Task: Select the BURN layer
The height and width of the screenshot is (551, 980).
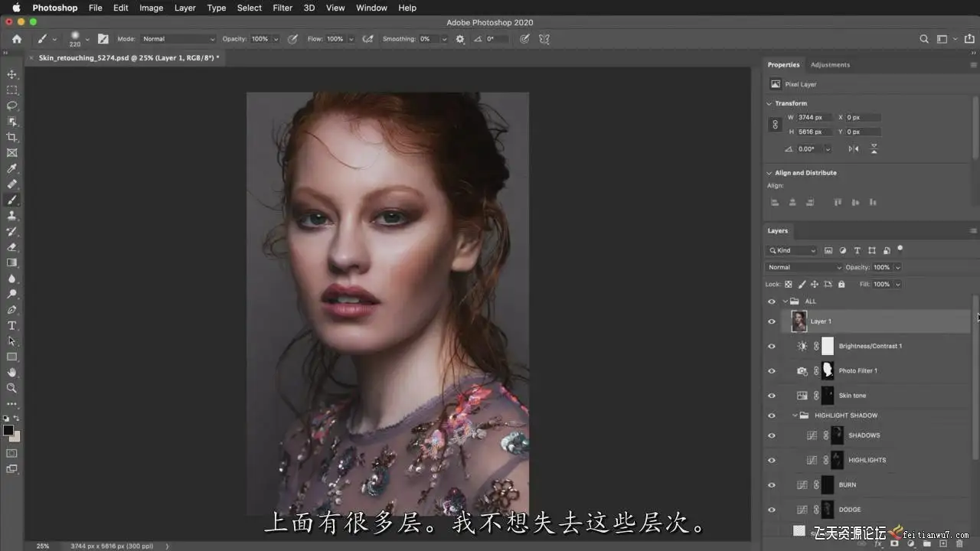Action: pos(847,484)
